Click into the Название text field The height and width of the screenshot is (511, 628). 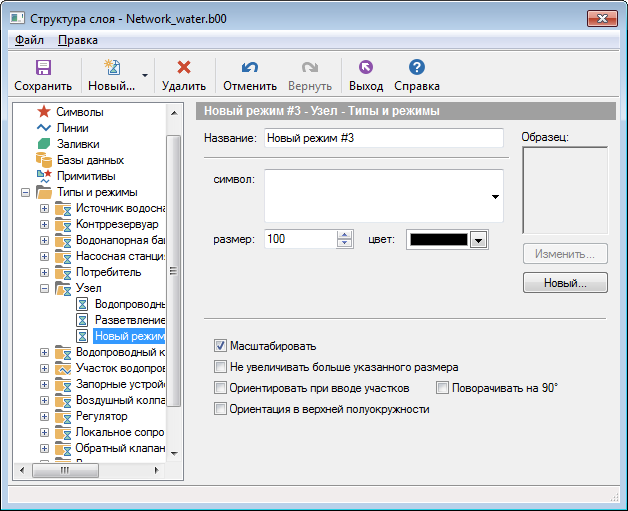(383, 138)
